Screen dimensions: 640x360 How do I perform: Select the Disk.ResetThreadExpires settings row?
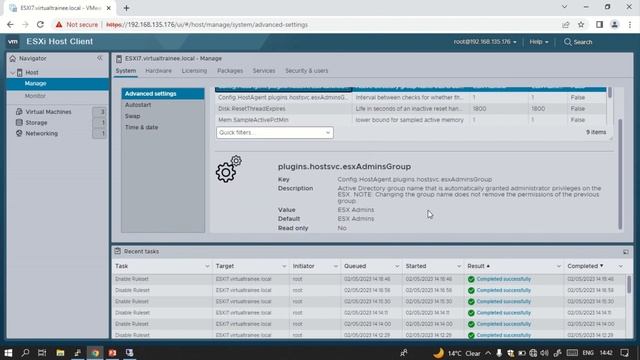(411, 109)
